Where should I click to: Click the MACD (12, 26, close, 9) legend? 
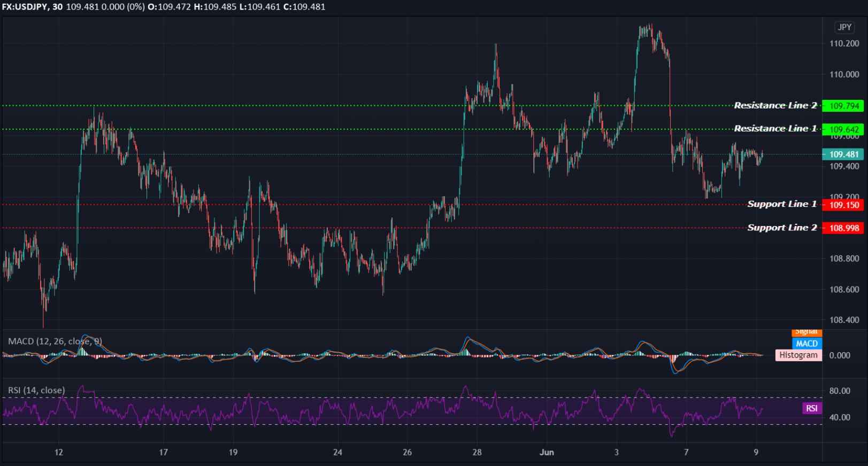point(55,341)
